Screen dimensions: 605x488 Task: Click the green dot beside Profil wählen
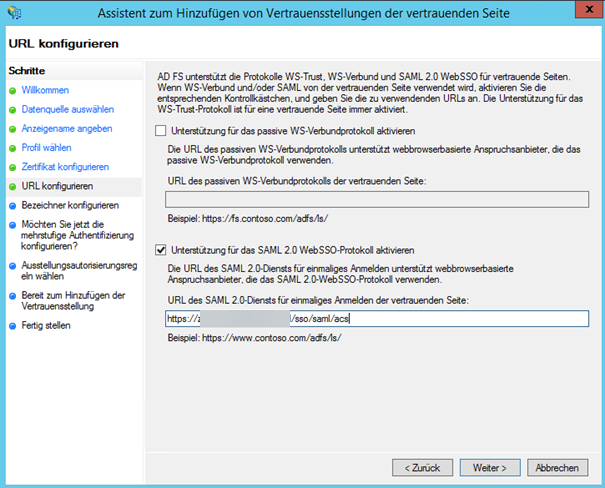coord(12,149)
